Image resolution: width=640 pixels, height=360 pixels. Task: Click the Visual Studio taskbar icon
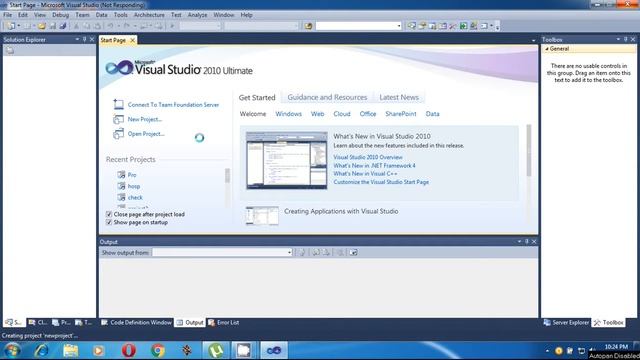[274, 350]
